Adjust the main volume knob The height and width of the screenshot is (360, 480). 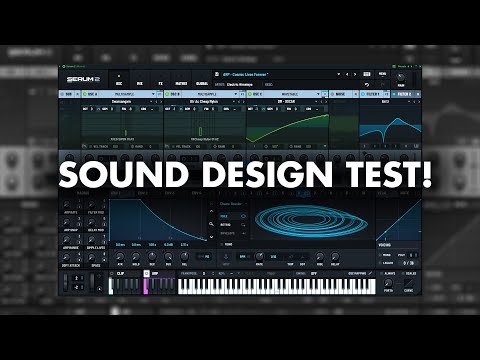point(401,78)
